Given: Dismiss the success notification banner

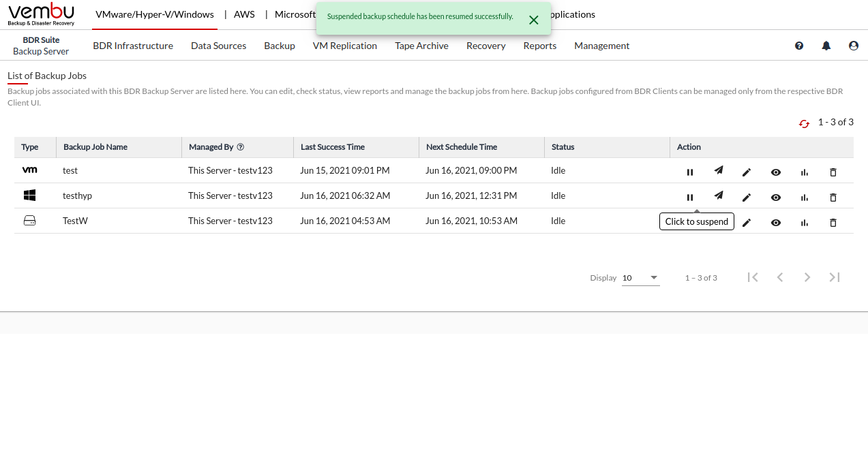Looking at the screenshot, I should [534, 20].
